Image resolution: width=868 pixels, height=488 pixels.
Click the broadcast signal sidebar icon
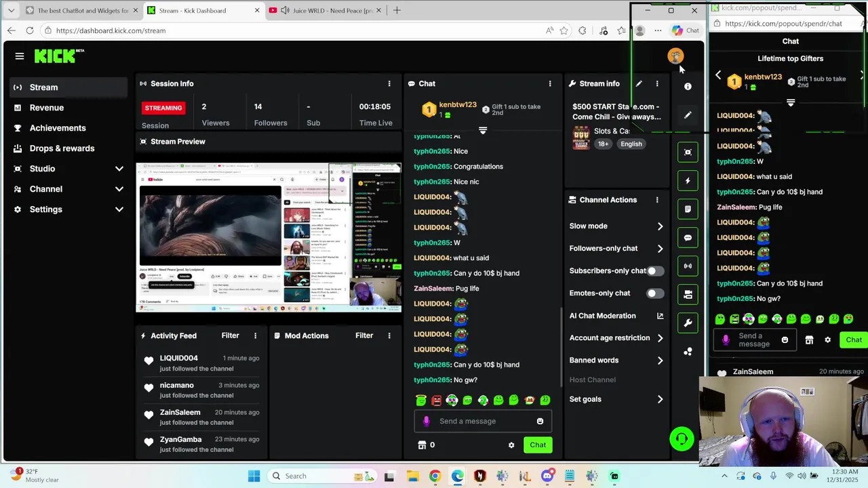[x=688, y=266]
